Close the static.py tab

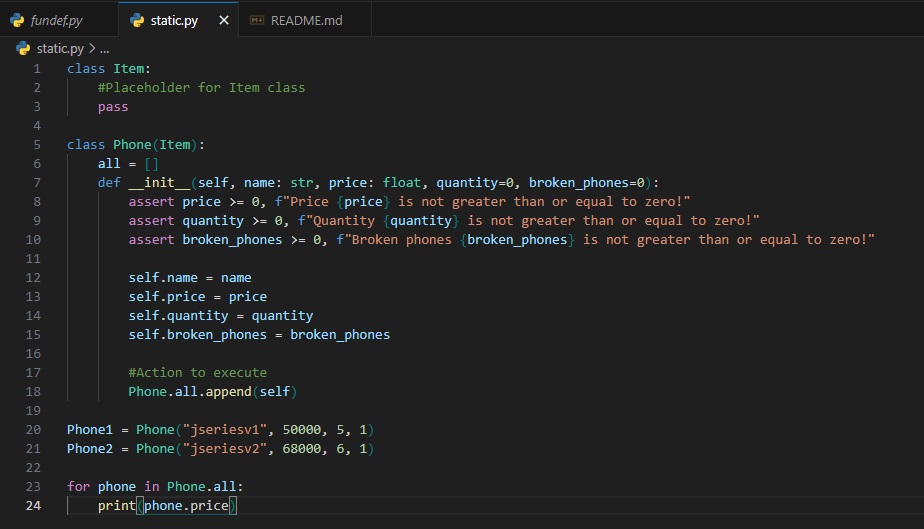[x=224, y=20]
